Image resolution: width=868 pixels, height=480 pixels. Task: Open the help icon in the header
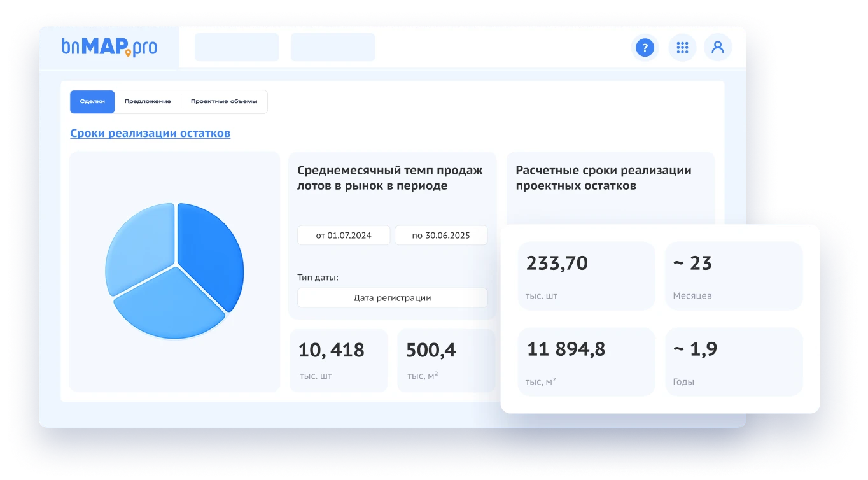tap(645, 47)
